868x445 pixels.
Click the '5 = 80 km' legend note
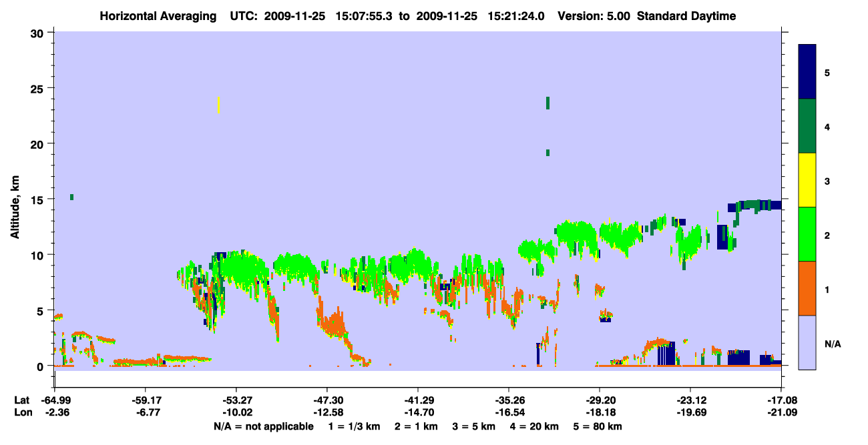[597, 426]
